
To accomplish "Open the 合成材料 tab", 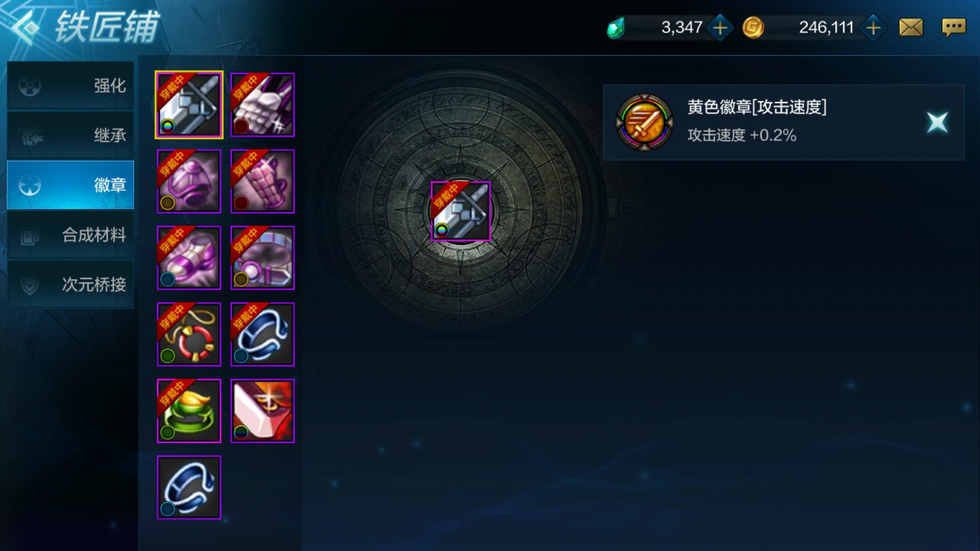I will pyautogui.click(x=70, y=235).
